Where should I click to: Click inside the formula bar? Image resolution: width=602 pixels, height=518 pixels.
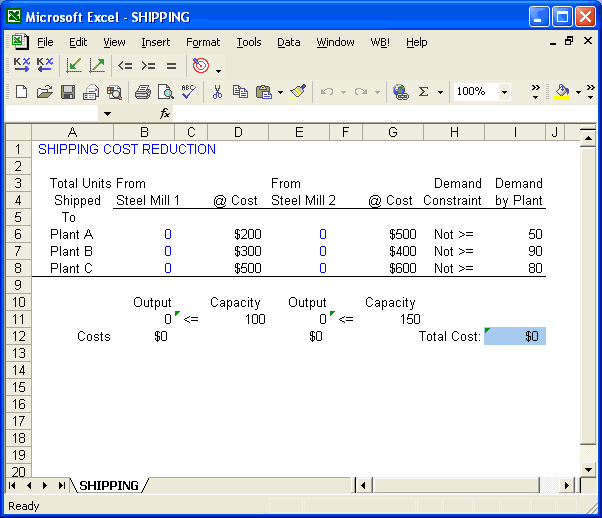coord(385,114)
